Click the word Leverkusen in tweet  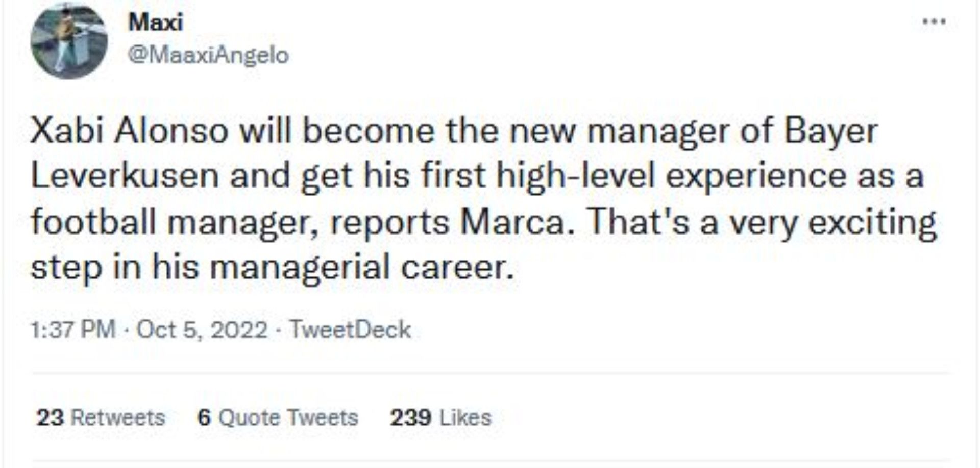[126, 176]
